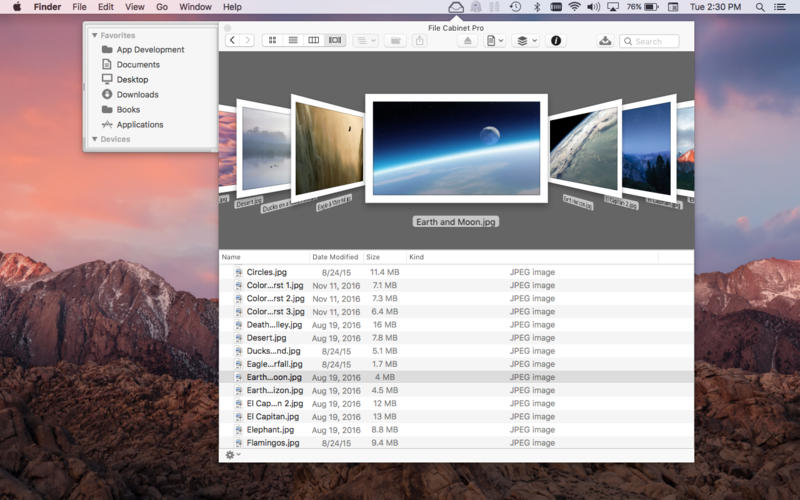This screenshot has width=800, height=500.
Task: Click the info (i) toolbar icon
Action: (556, 41)
